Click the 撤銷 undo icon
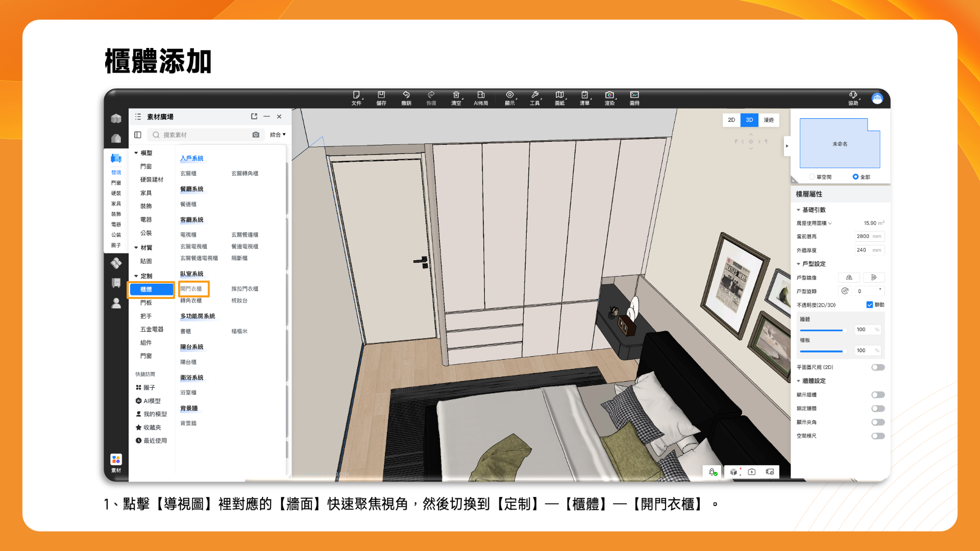980x551 pixels. pyautogui.click(x=406, y=95)
